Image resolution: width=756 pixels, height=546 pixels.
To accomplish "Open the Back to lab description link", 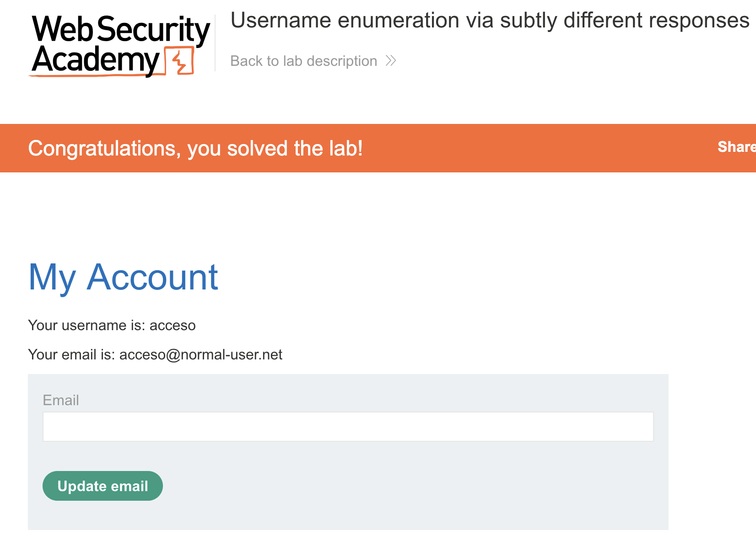I will (303, 61).
